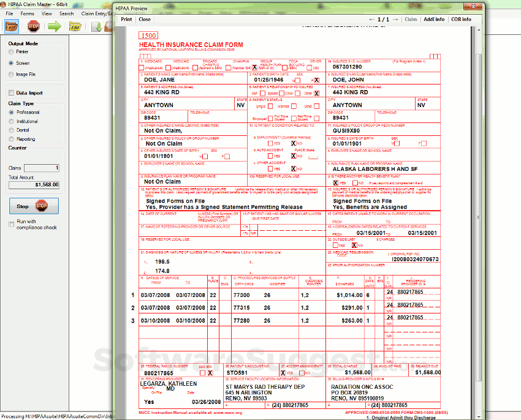Go to previous page arrow in preview
Viewport: 521px width, 420px height.
pyautogui.click(x=371, y=20)
